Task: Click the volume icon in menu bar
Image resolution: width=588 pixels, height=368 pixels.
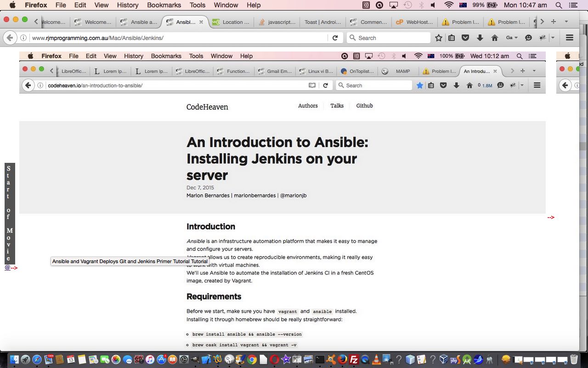Action: point(433,5)
